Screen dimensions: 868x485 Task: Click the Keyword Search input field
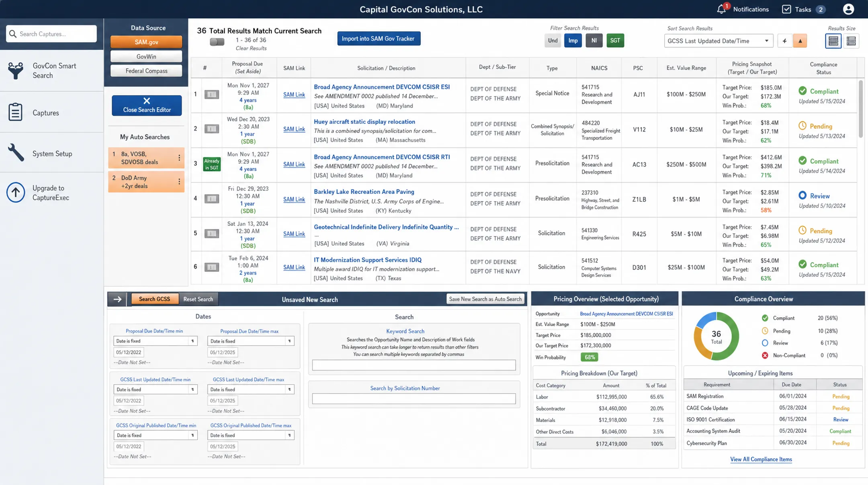[414, 365]
